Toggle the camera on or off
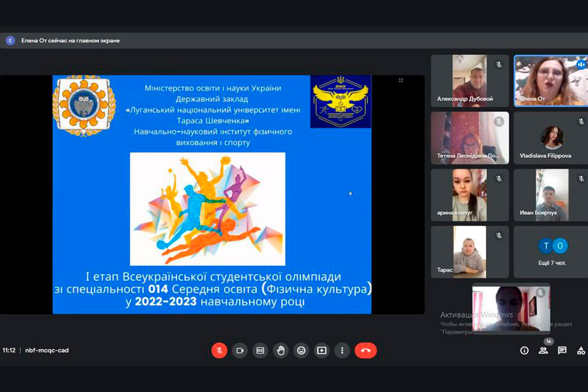This screenshot has width=588, height=392. [x=240, y=350]
